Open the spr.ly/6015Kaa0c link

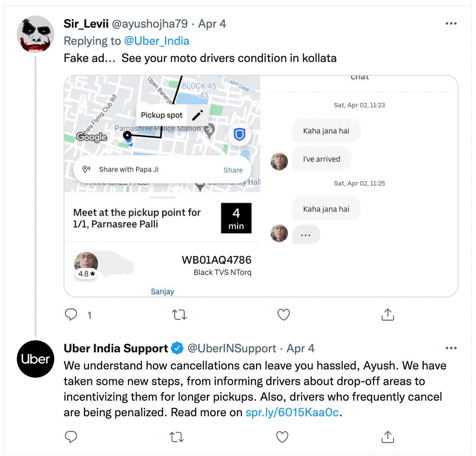point(292,412)
